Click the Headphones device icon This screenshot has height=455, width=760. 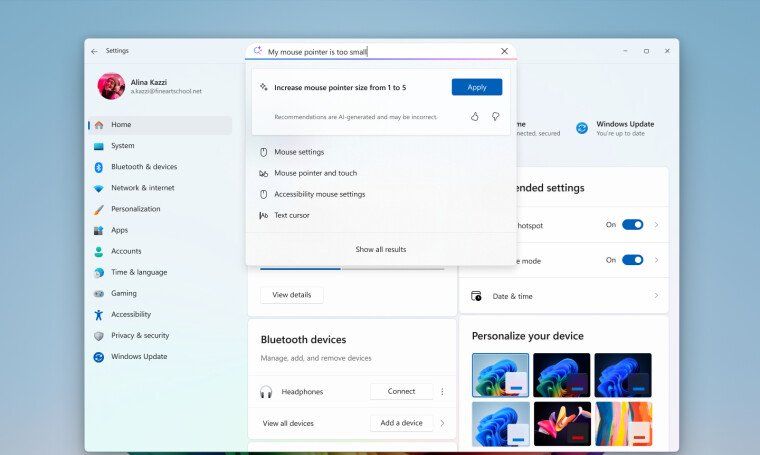pos(266,392)
